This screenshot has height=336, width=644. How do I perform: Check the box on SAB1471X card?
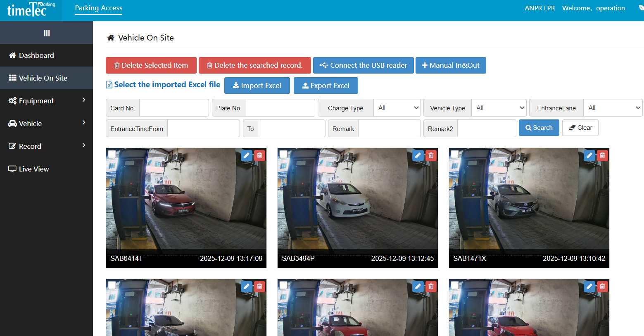click(x=455, y=154)
